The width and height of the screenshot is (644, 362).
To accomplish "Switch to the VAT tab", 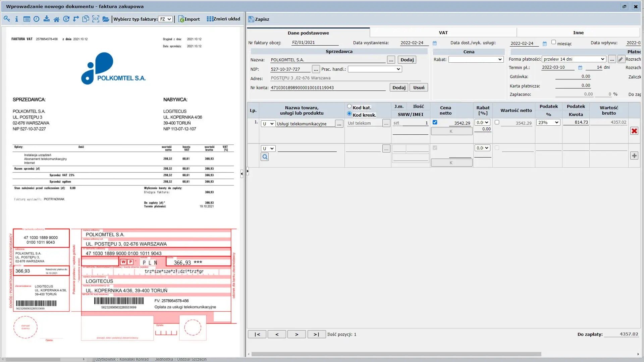I will [443, 33].
